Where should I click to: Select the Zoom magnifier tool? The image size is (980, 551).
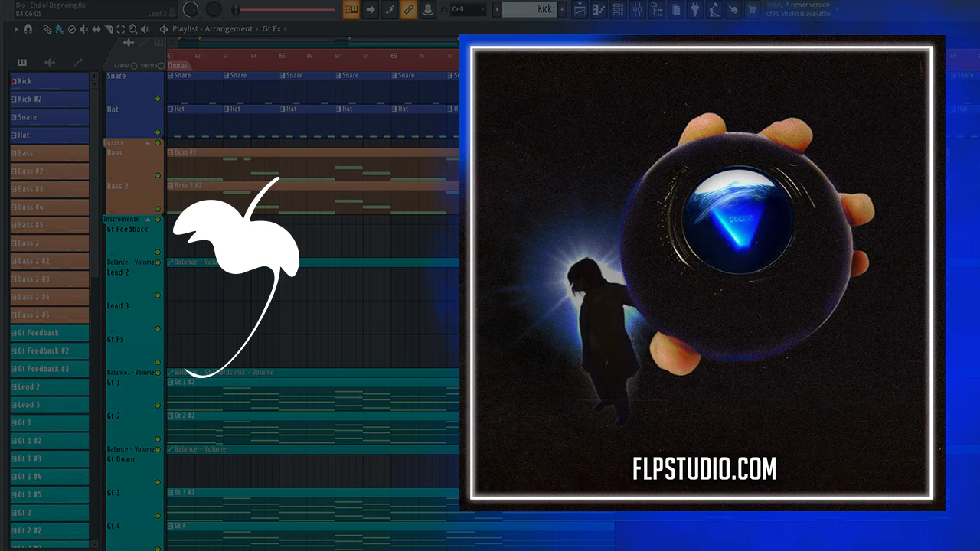coord(132,29)
